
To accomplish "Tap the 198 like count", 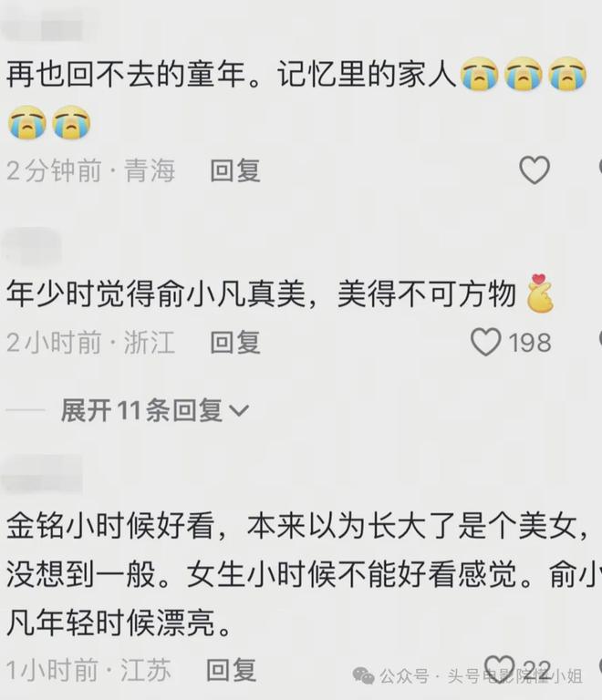I will coord(530,343).
